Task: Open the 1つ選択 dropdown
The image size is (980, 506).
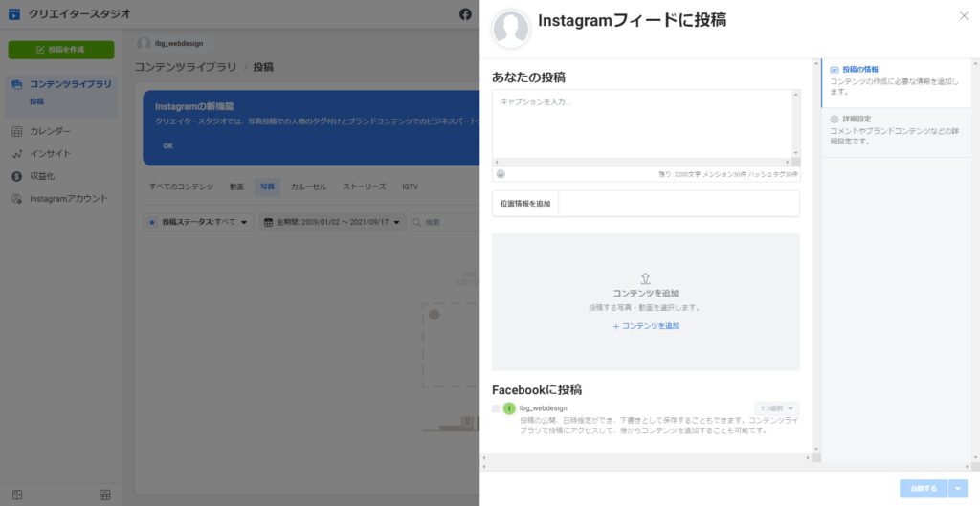Action: [x=777, y=408]
